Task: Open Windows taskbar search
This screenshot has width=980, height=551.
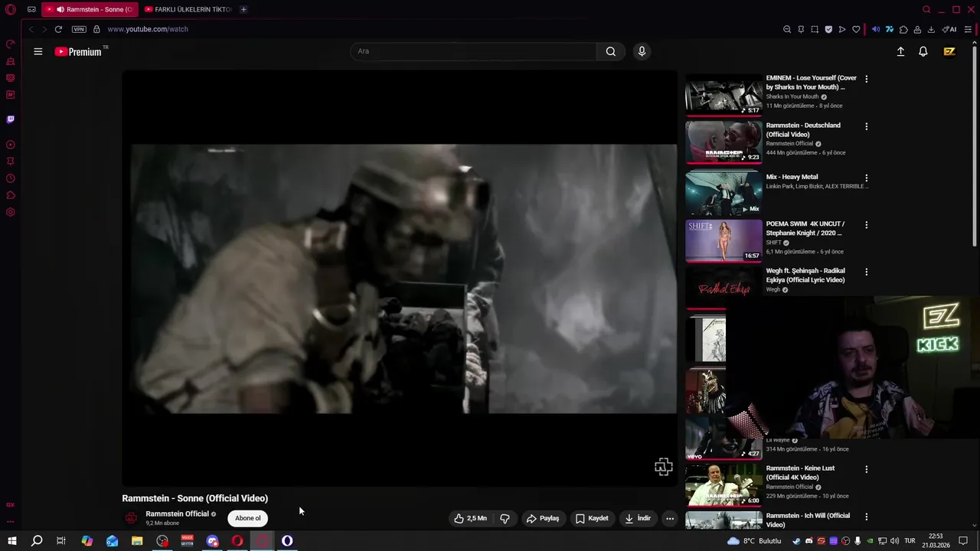Action: click(37, 541)
